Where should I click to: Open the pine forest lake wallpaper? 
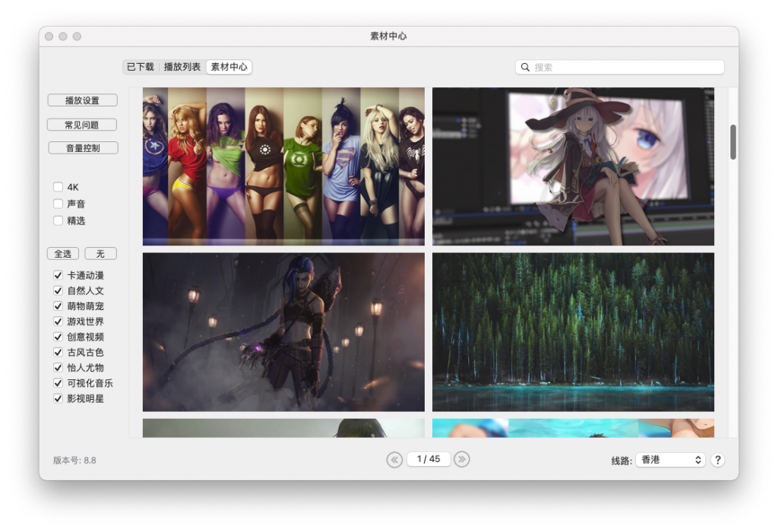[573, 332]
